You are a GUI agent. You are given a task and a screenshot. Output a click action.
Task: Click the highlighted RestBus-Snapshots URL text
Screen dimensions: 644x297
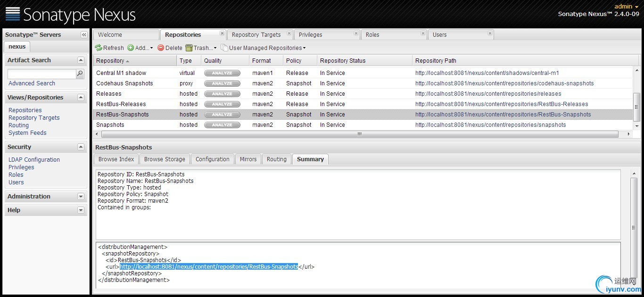pyautogui.click(x=209, y=267)
